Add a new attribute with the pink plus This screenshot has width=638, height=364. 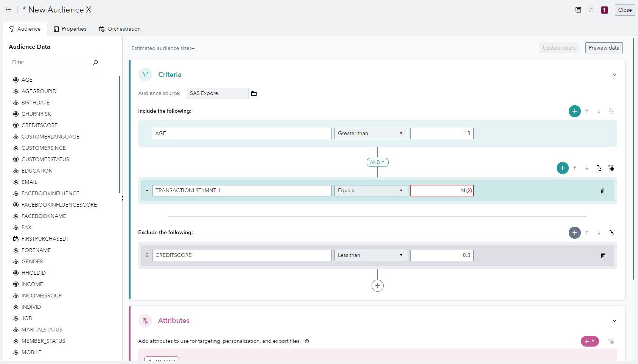587,341
